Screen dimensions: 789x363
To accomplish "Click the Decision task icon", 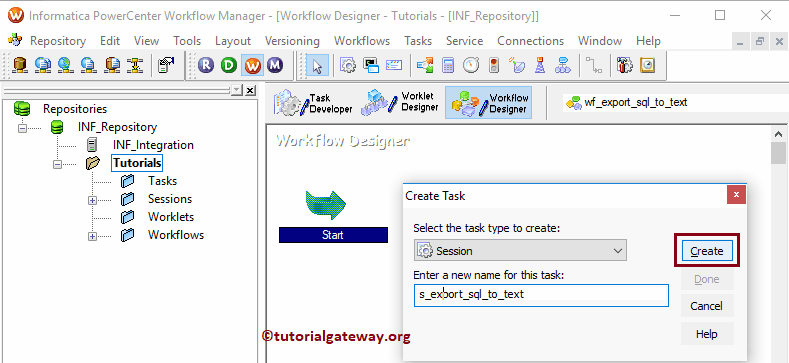I will coord(563,65).
